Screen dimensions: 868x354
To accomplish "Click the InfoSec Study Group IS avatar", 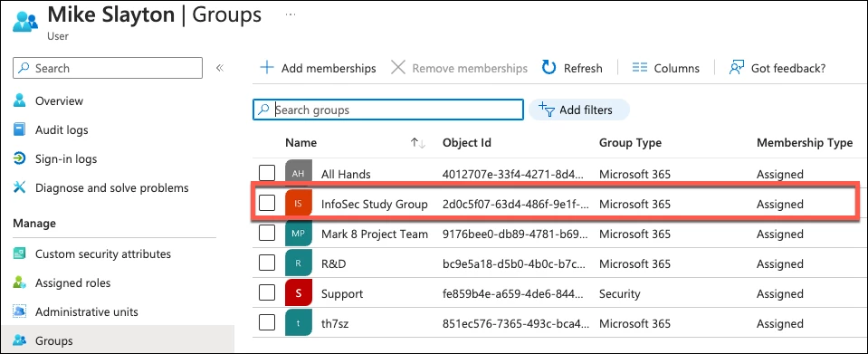I will coord(299,204).
